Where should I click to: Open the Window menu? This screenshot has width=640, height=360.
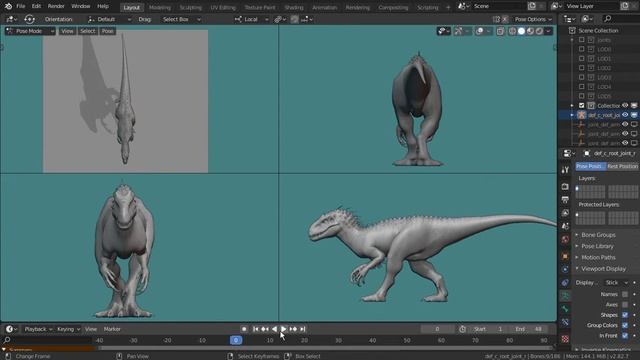[80, 6]
